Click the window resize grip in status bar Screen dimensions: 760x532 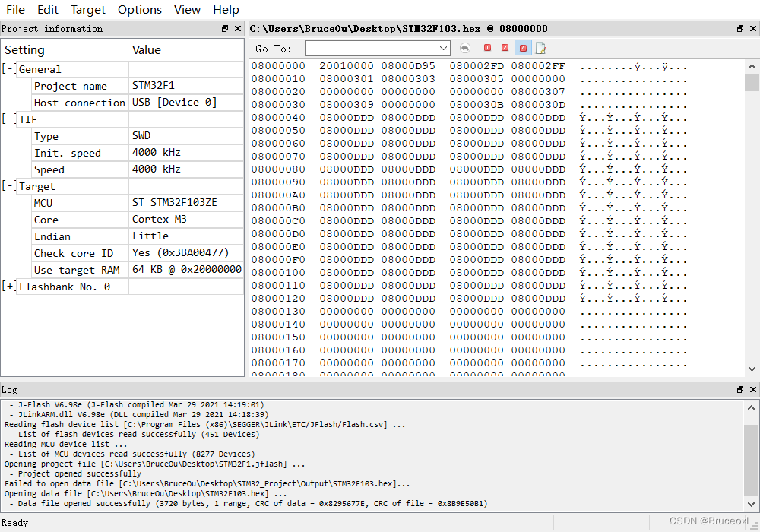[x=755, y=527]
